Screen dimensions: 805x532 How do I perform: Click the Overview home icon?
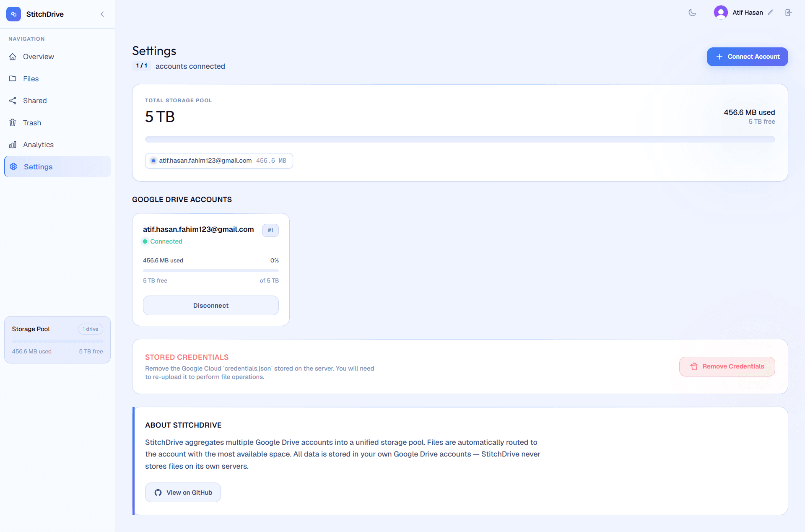tap(13, 57)
